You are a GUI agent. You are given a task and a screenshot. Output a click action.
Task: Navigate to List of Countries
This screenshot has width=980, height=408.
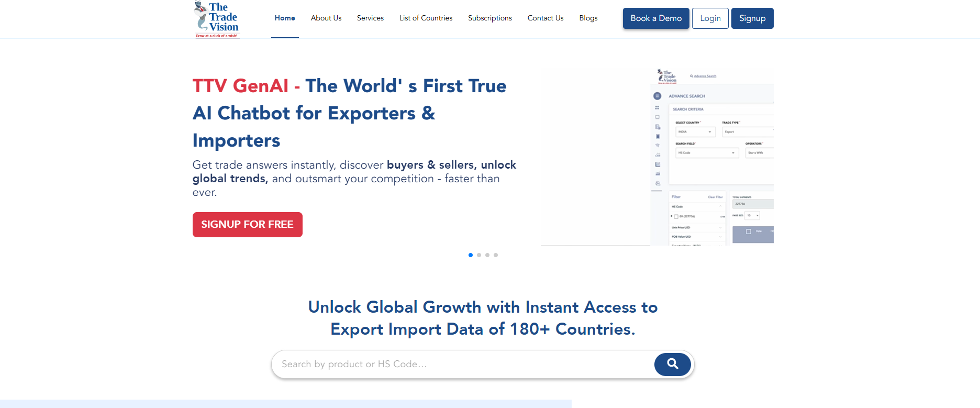426,18
